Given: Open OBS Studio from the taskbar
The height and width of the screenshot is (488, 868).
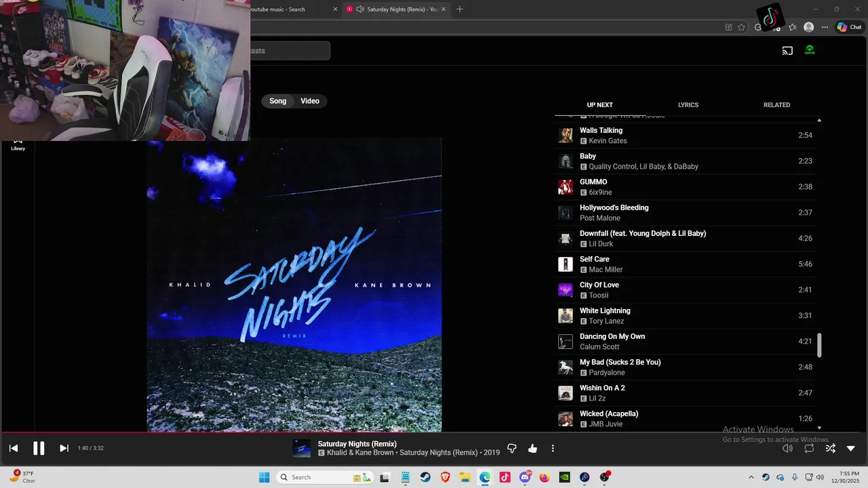Looking at the screenshot, I should 604,477.
